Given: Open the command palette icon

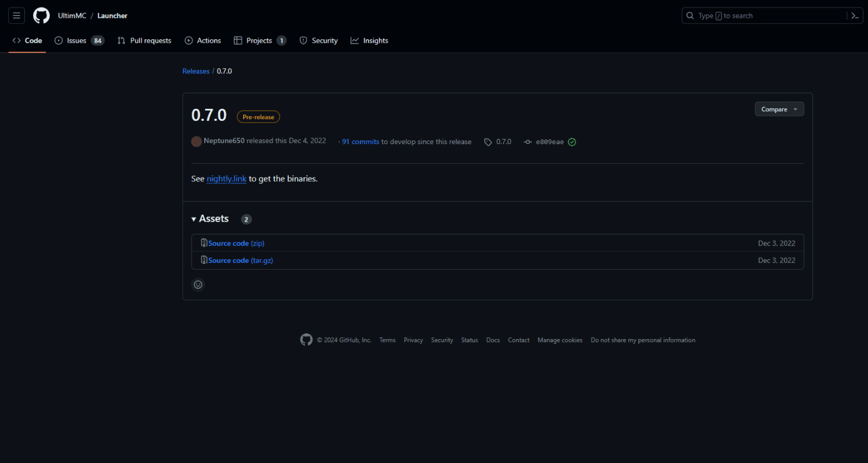Looking at the screenshot, I should coord(855,16).
